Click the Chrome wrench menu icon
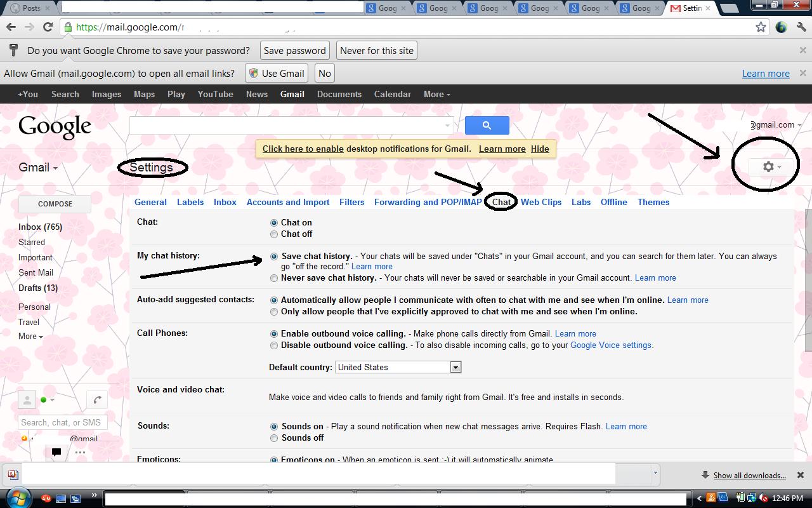This screenshot has height=508, width=812. 801,27
